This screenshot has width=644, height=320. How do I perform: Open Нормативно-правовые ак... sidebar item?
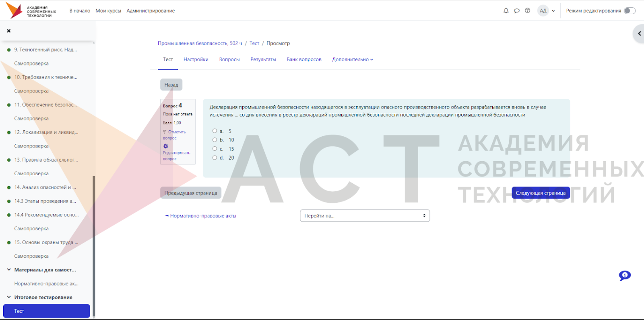pyautogui.click(x=46, y=284)
